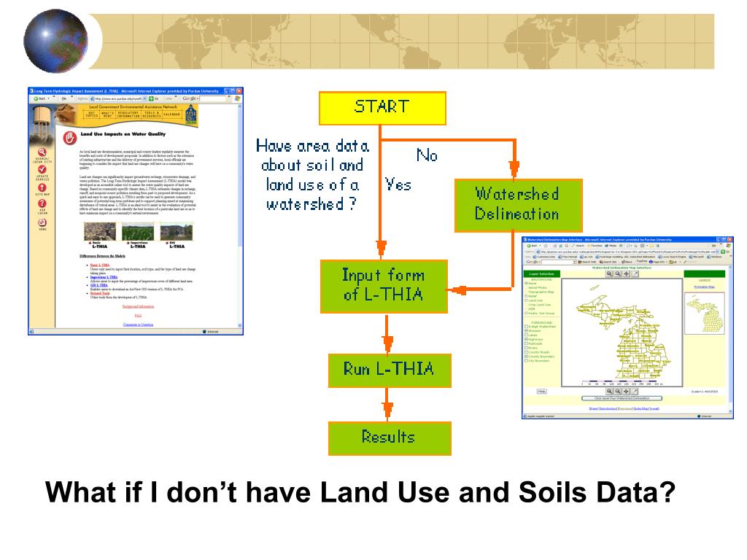Click the Basic L-THIA rocky thumbnail image
This screenshot has height=560, width=747.
tap(99, 232)
